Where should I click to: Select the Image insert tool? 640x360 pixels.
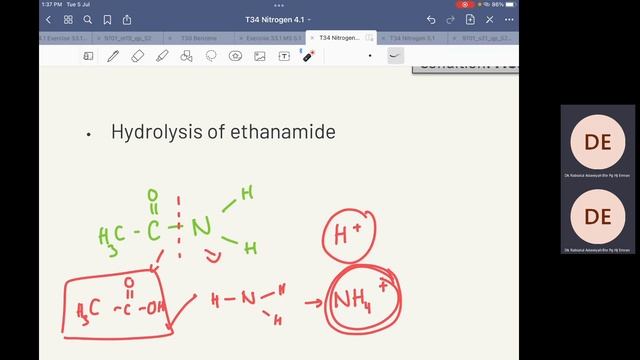[x=260, y=56]
